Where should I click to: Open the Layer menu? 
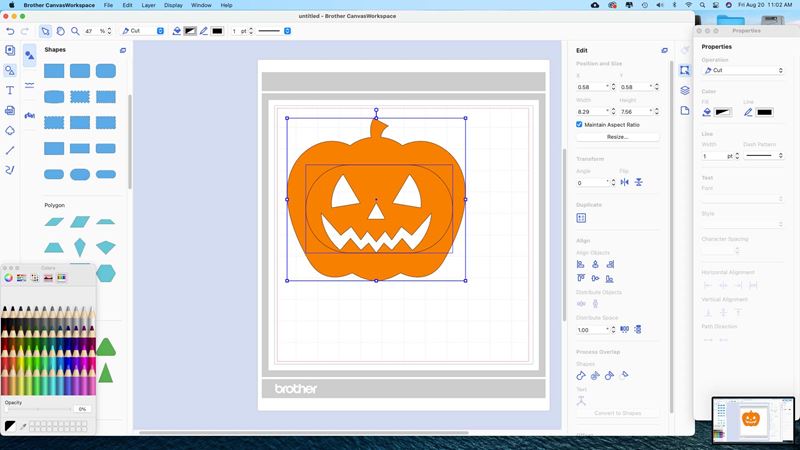148,5
